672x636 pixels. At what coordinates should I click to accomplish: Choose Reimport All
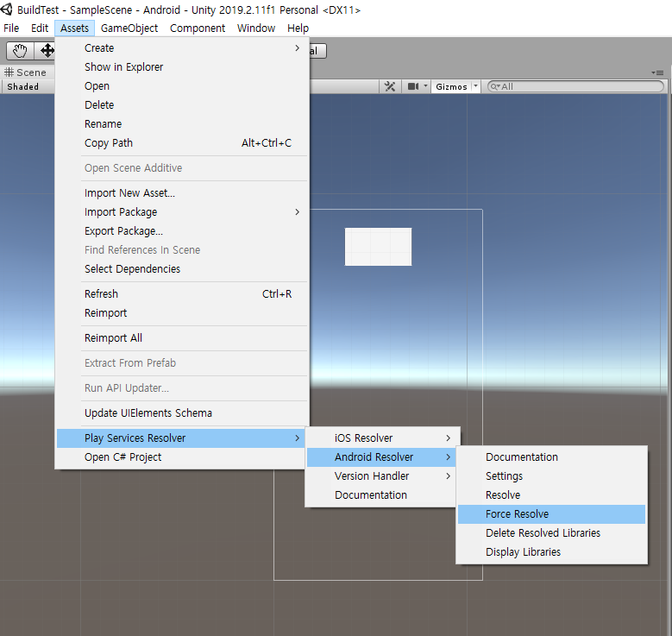click(x=182, y=338)
